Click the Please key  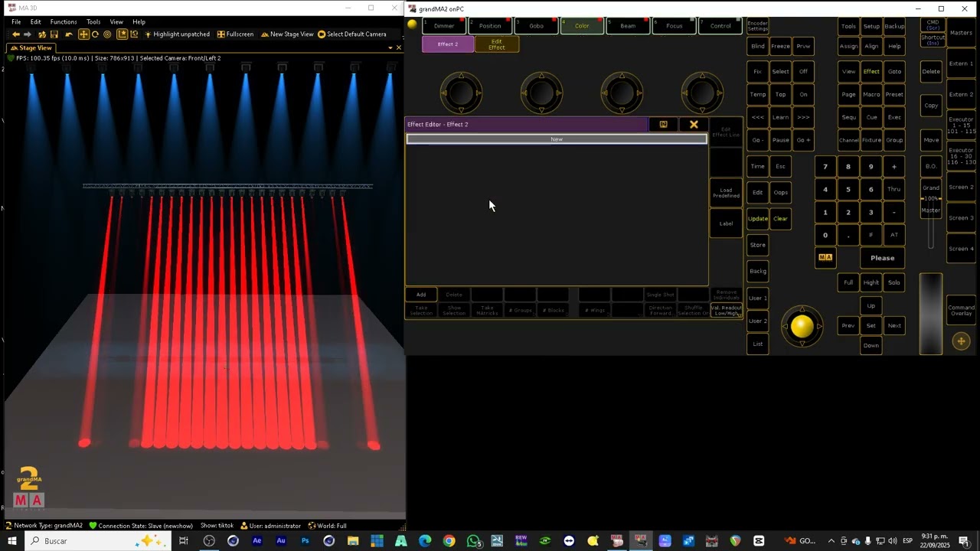pyautogui.click(x=882, y=258)
